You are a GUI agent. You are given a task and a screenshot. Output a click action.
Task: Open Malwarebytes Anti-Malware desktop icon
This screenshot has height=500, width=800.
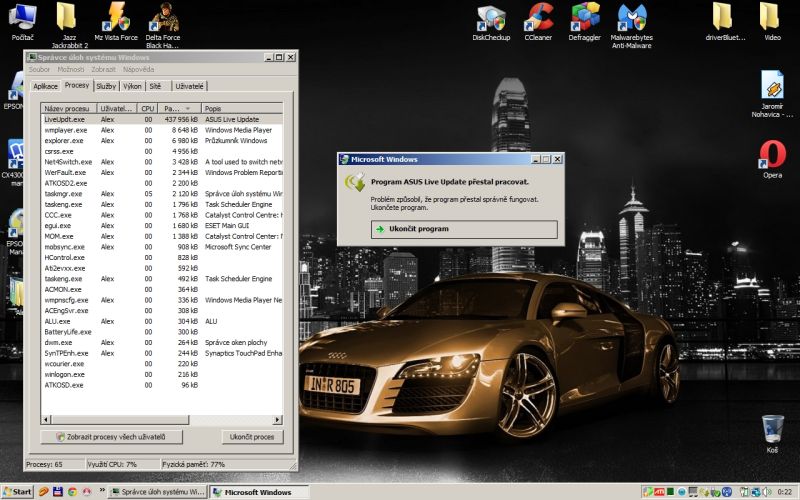tap(632, 18)
